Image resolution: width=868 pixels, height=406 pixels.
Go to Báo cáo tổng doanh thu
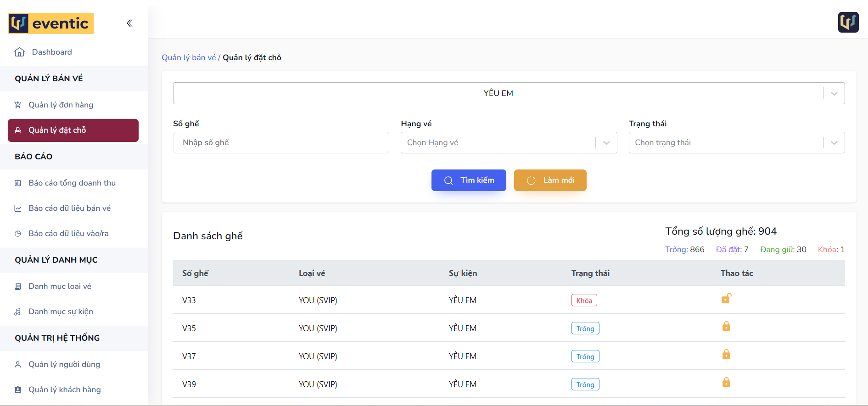coord(72,183)
